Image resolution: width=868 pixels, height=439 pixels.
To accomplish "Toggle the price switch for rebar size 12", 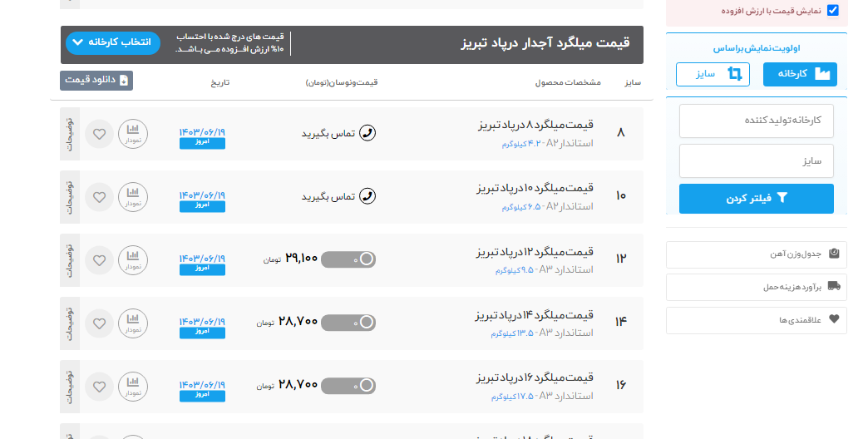I will [348, 259].
